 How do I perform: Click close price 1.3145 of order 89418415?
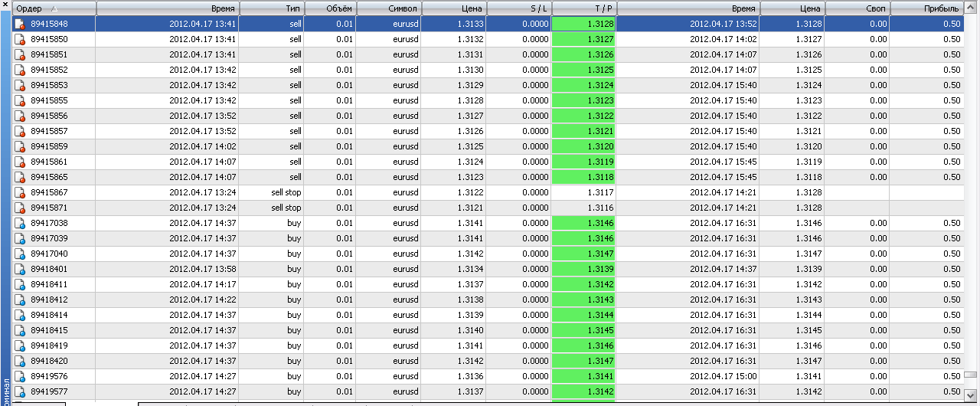coord(808,330)
